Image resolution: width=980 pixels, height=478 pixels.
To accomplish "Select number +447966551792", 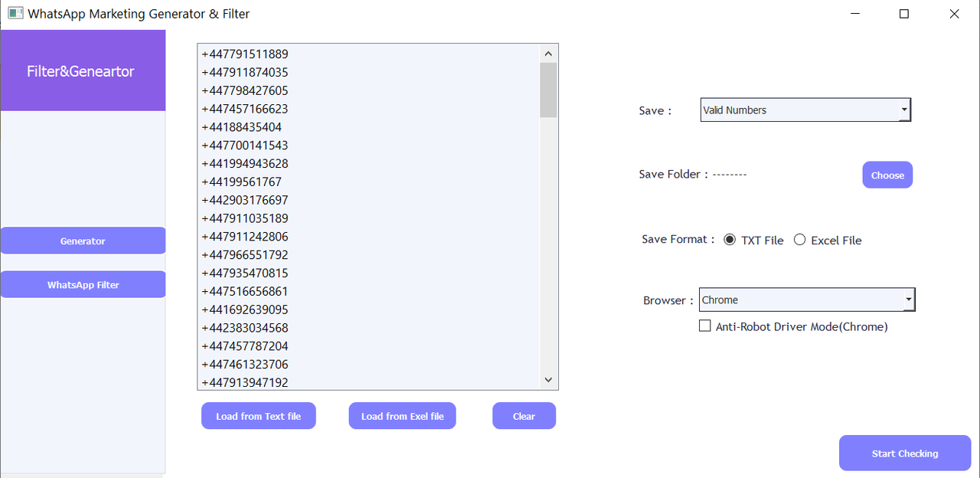I will (x=245, y=254).
